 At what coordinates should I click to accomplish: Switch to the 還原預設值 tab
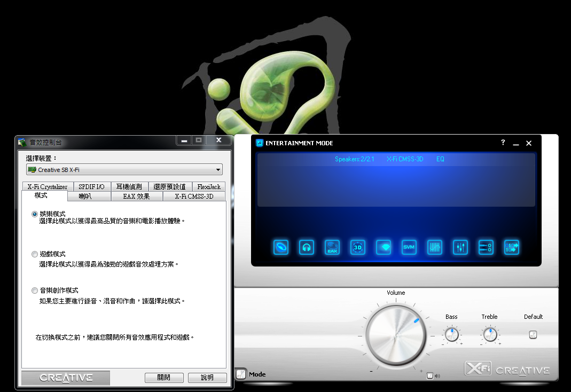click(x=170, y=186)
